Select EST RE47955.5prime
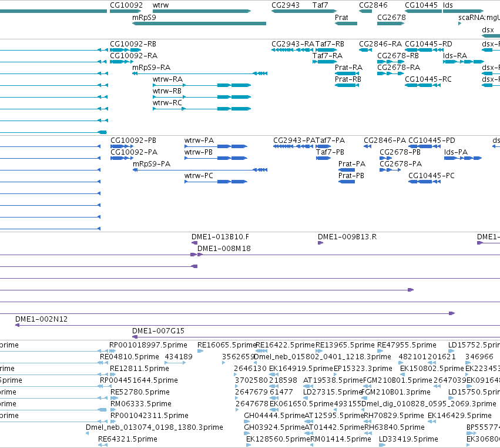The image size is (500, 448). click(407, 345)
